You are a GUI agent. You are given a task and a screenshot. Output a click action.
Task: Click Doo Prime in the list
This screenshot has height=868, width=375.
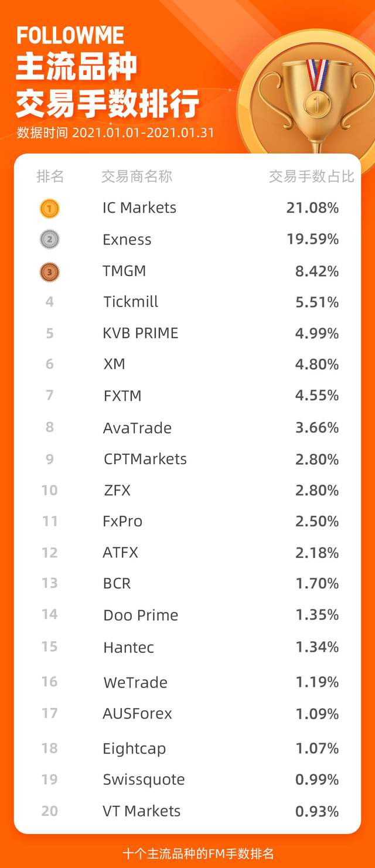click(x=141, y=615)
